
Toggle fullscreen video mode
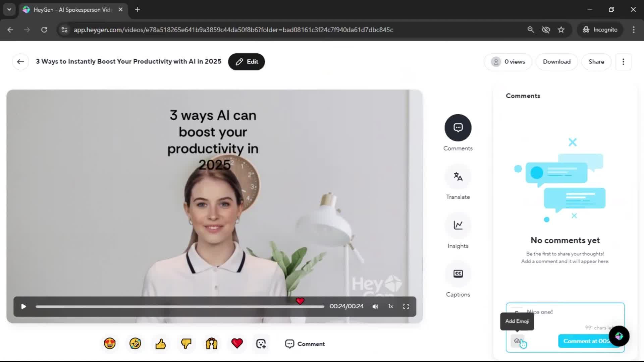point(406,307)
